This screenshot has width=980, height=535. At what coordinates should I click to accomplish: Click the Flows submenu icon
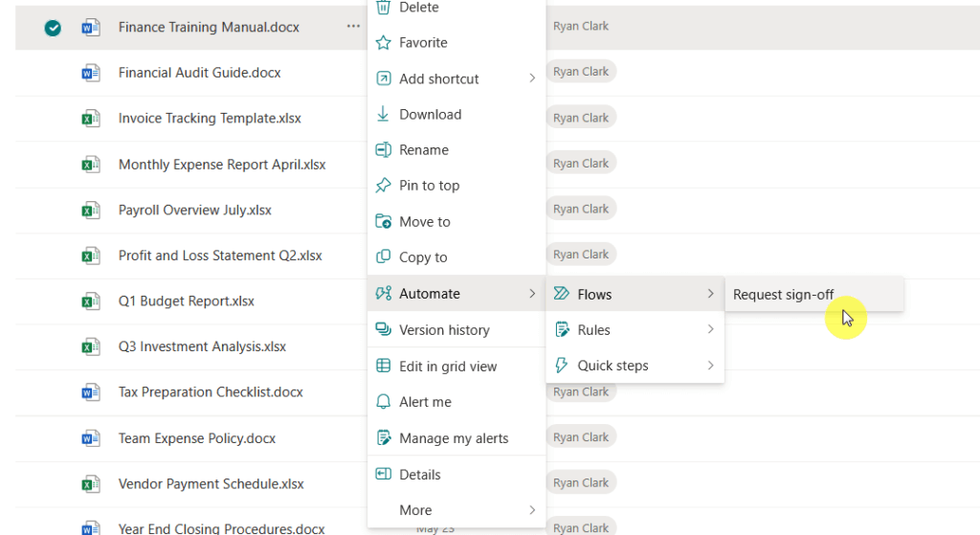coord(561,294)
